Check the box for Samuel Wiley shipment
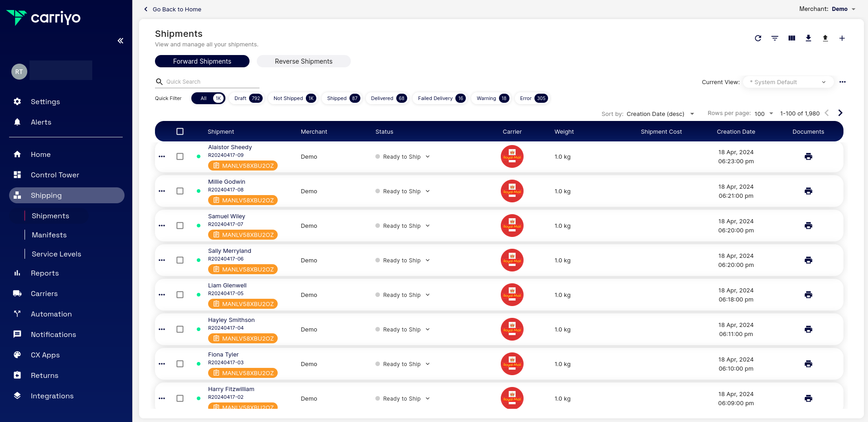 pyautogui.click(x=180, y=226)
